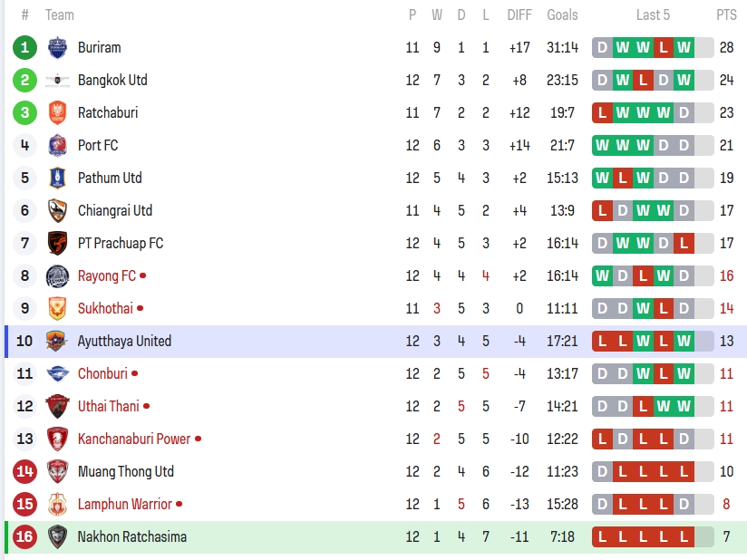This screenshot has width=747, height=560.
Task: Click the Lamphun Warrior team crest
Action: tap(57, 504)
